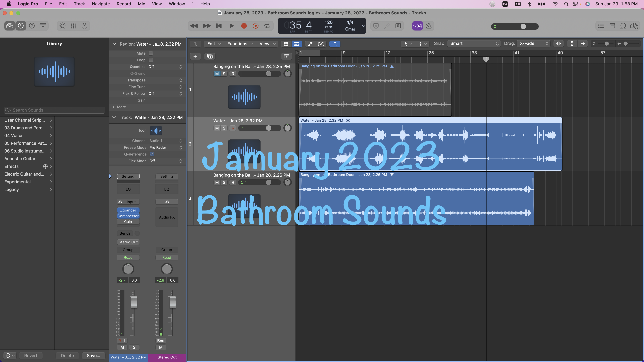Image resolution: width=644 pixels, height=362 pixels.
Task: Open the Editors scissors icon
Action: coord(85,26)
